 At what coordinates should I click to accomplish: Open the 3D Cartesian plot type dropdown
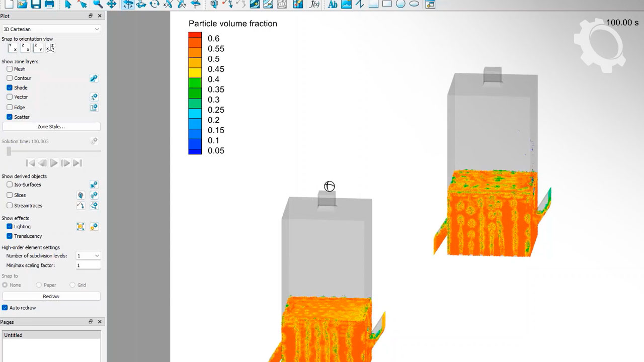pos(51,29)
